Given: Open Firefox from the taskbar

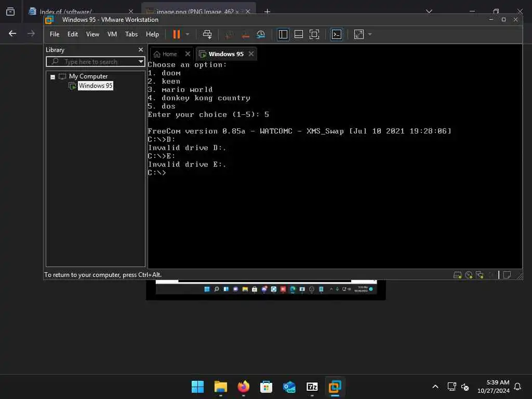Looking at the screenshot, I should (x=243, y=387).
